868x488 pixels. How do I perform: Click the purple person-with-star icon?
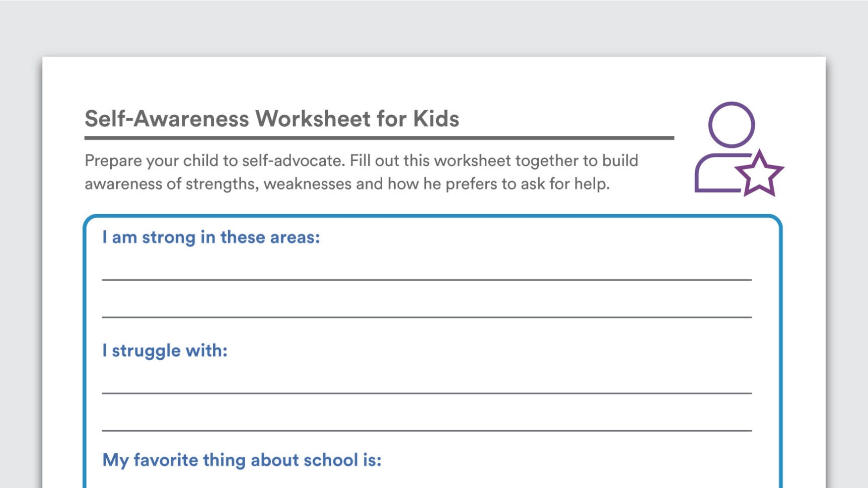click(738, 149)
